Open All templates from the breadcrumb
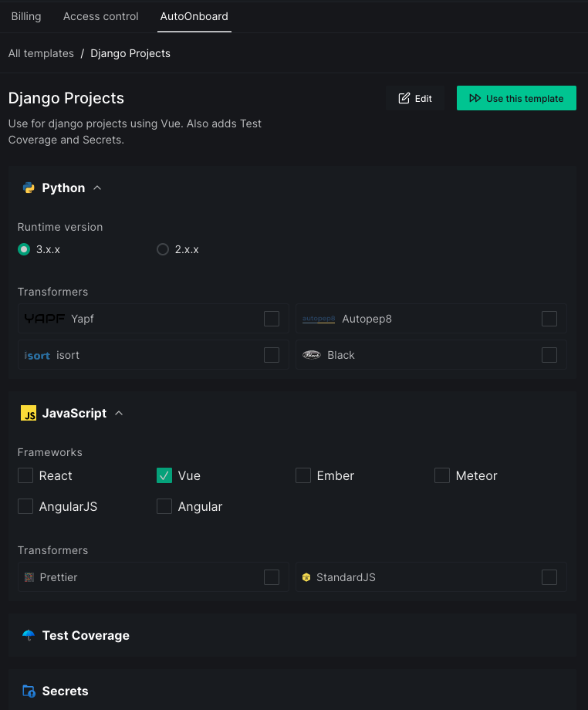 coord(41,53)
